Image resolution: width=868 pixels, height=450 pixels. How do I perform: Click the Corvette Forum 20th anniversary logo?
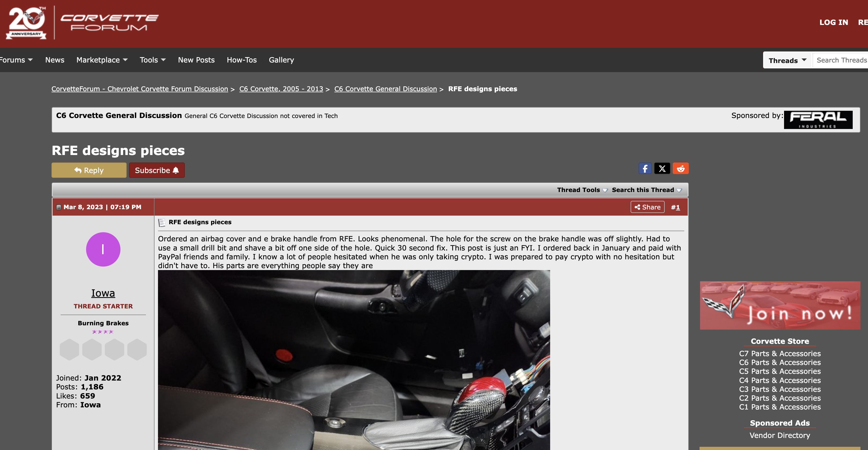tap(82, 23)
